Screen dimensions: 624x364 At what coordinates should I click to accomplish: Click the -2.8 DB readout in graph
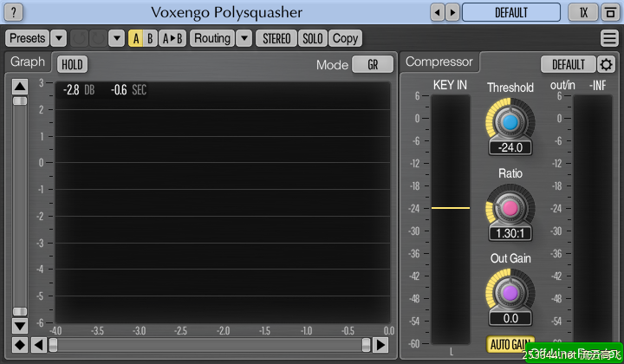click(79, 90)
